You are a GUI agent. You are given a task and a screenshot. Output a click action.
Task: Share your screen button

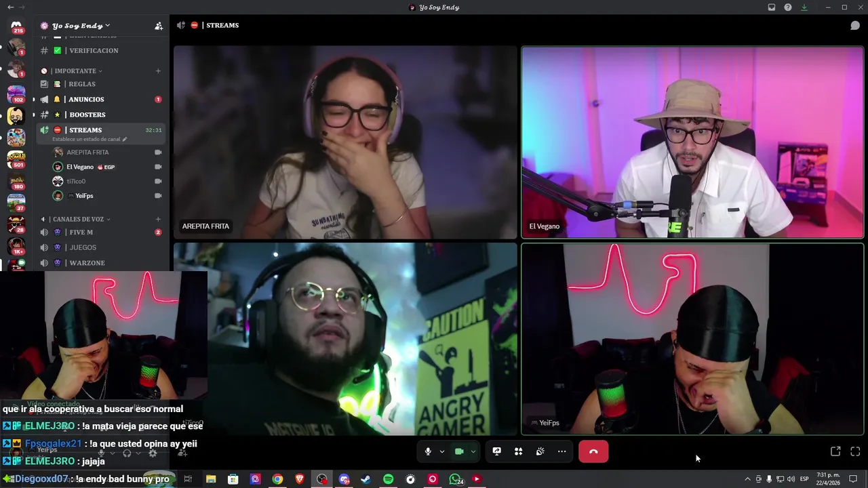click(497, 451)
